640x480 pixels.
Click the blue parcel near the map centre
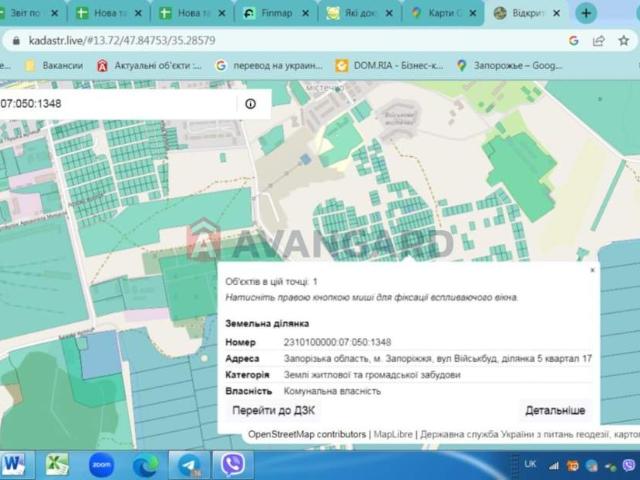click(x=304, y=159)
